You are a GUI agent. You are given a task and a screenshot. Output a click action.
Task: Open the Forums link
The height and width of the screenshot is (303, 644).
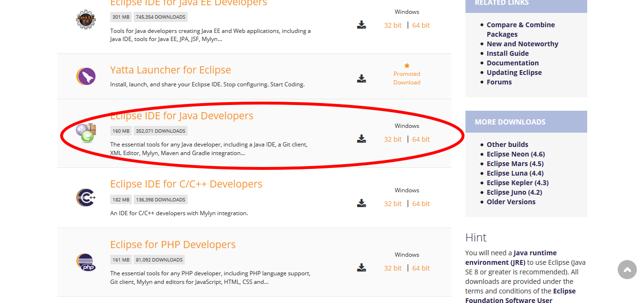499,82
